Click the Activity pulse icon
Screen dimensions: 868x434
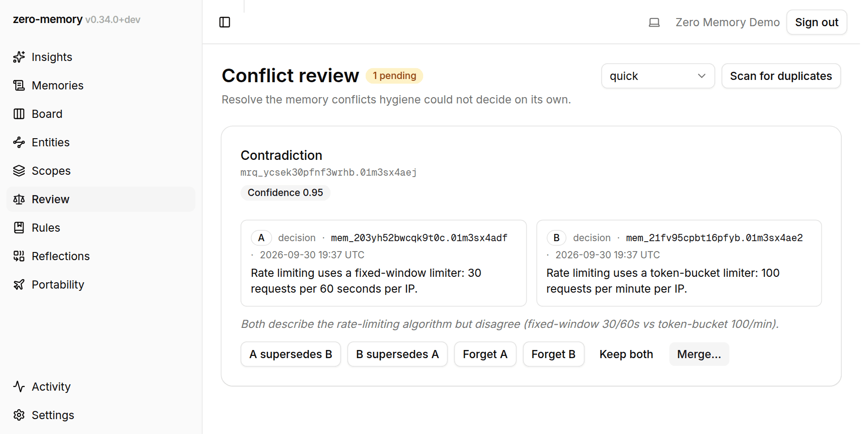point(19,387)
